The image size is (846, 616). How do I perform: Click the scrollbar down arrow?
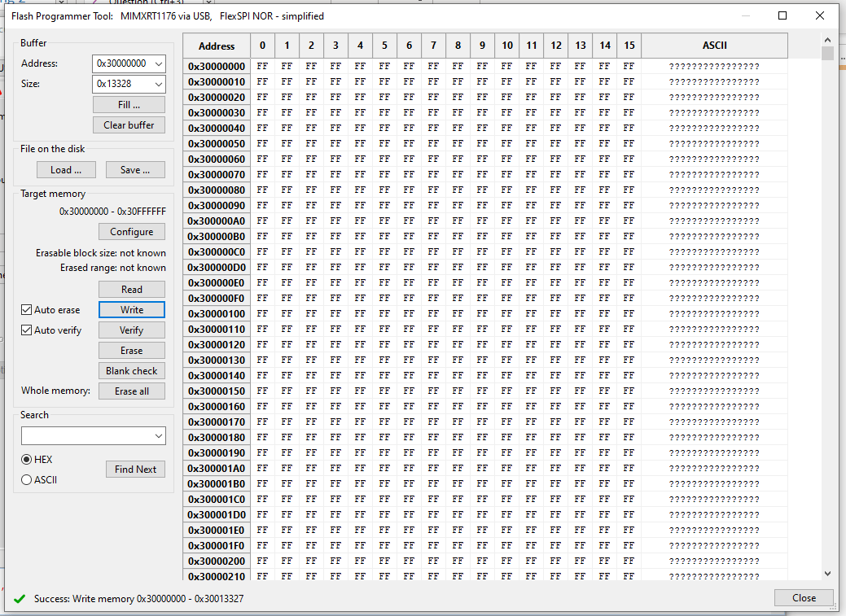tap(827, 573)
